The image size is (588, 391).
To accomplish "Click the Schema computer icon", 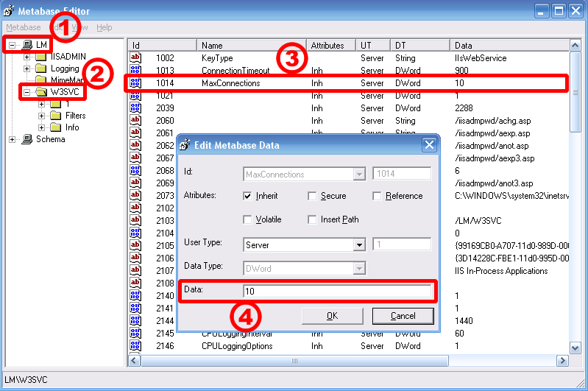I will point(27,139).
